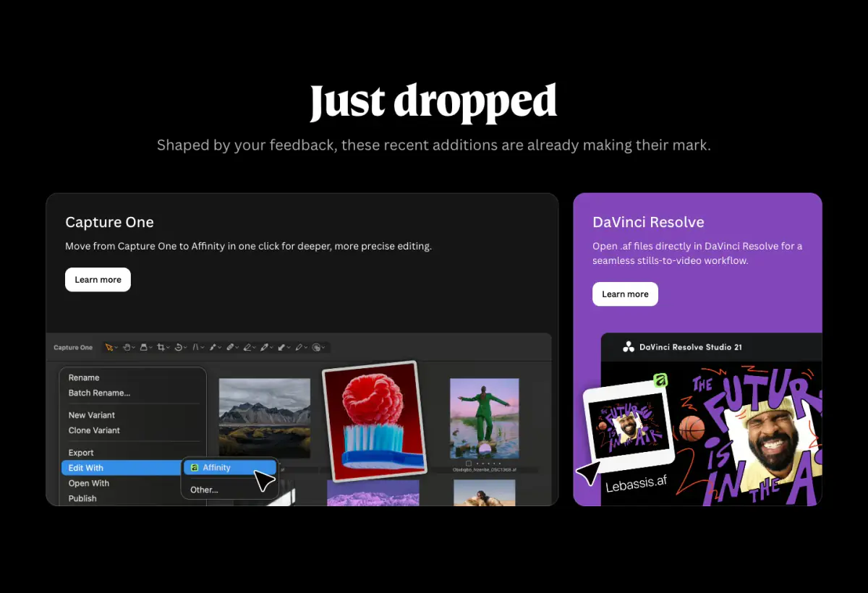Open dropdown arrow beside the Eraser tool
The image size is (868, 593).
[x=254, y=348]
